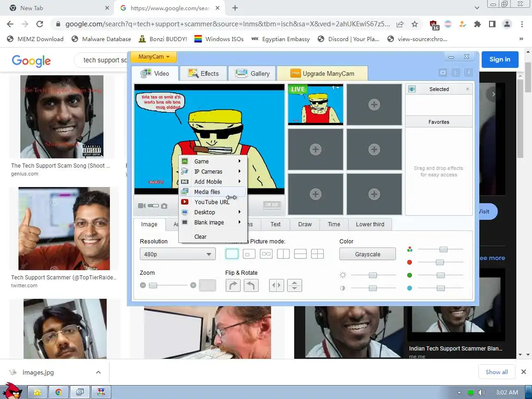Viewport: 532px width, 399px height.
Task: Open the Time settings tab
Action: (x=334, y=224)
